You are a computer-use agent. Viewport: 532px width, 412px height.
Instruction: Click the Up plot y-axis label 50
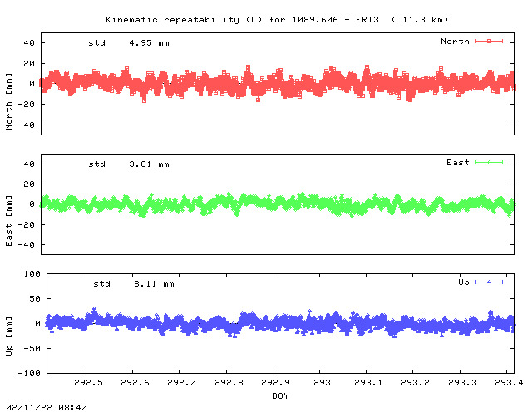tap(35, 299)
